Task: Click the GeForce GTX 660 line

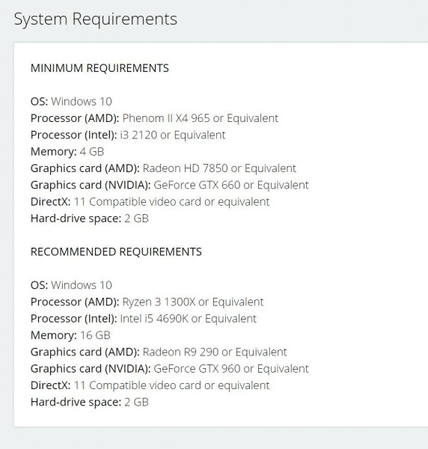Action: pyautogui.click(x=169, y=185)
